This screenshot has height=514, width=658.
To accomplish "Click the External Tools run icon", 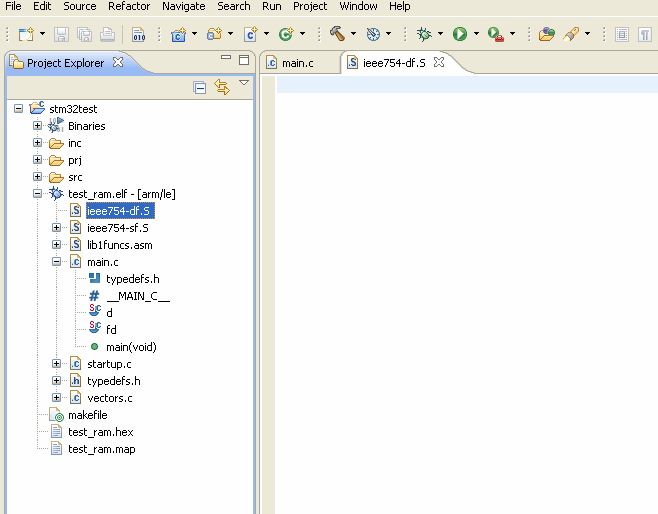I will point(496,34).
